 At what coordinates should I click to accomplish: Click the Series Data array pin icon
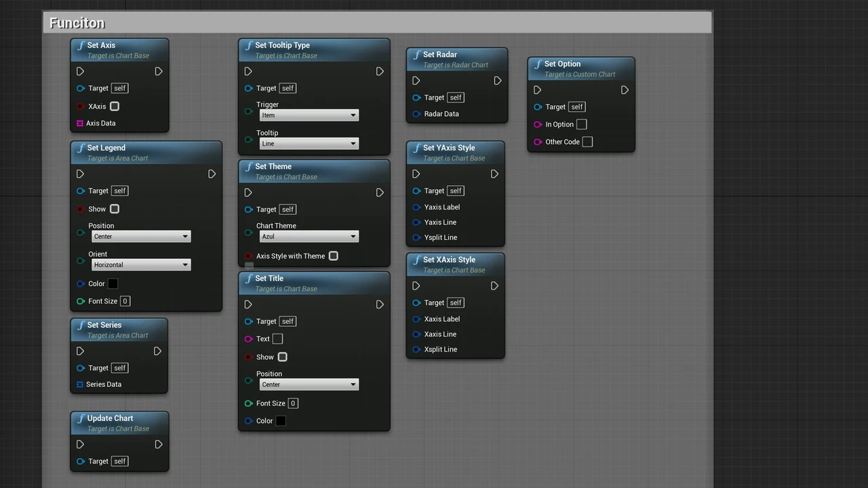pyautogui.click(x=80, y=384)
